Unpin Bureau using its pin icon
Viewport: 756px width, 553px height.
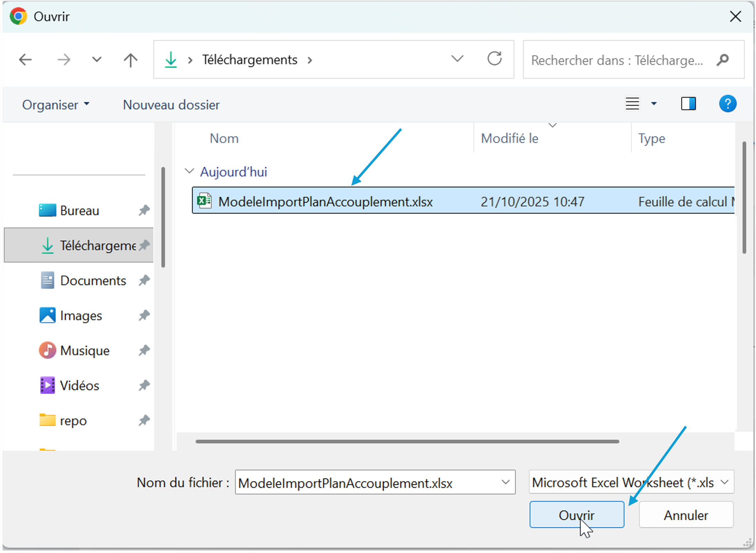(144, 210)
